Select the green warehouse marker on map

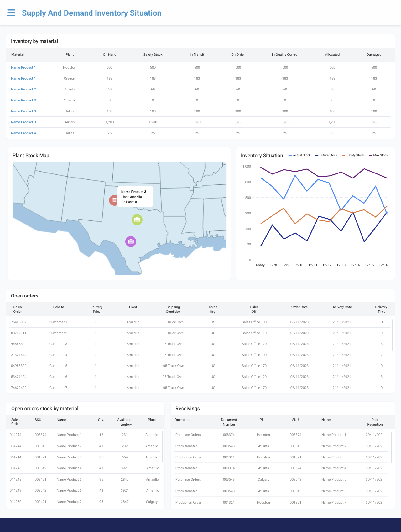tap(137, 220)
